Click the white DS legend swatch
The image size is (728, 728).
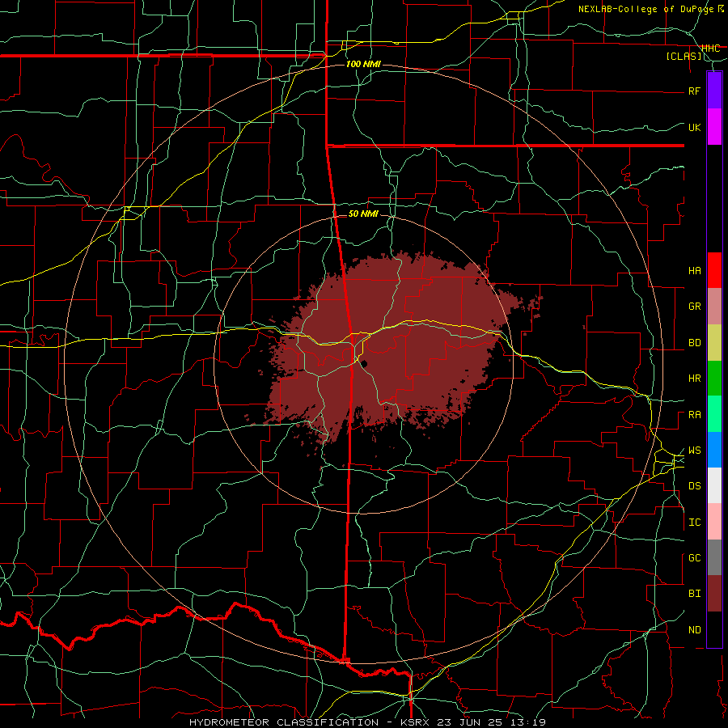(714, 485)
